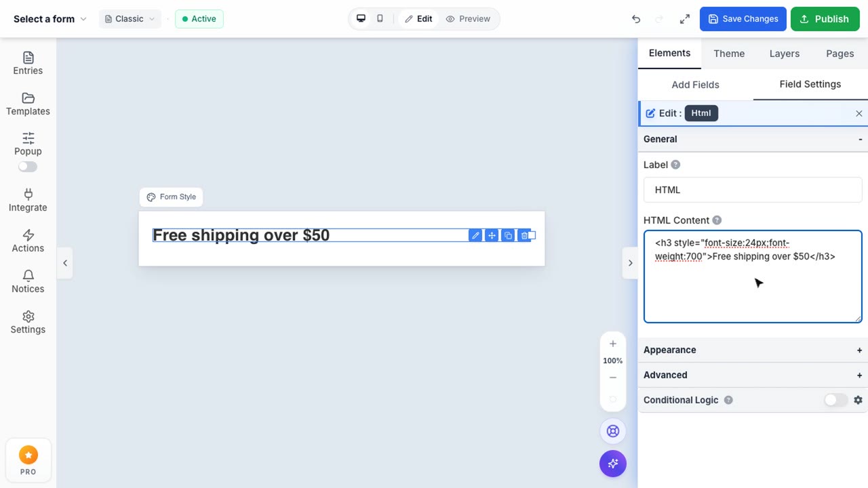The image size is (868, 488).
Task: Open Conditional Logic gear settings
Action: [858, 400]
